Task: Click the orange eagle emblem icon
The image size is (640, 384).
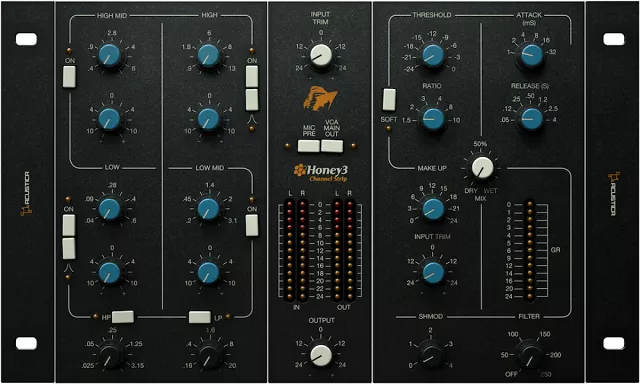Action: (320, 98)
